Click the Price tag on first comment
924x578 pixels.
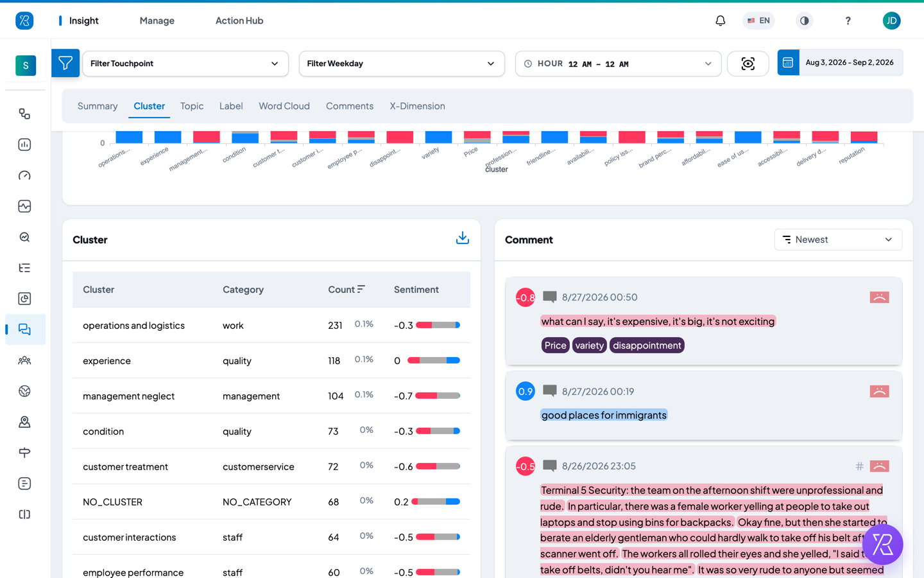(x=556, y=346)
